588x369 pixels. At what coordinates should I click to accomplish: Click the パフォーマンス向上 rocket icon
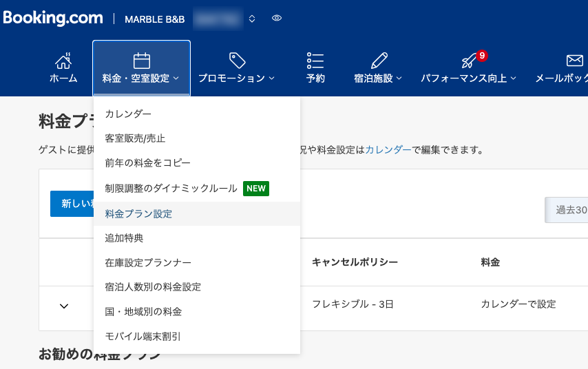pyautogui.click(x=469, y=61)
